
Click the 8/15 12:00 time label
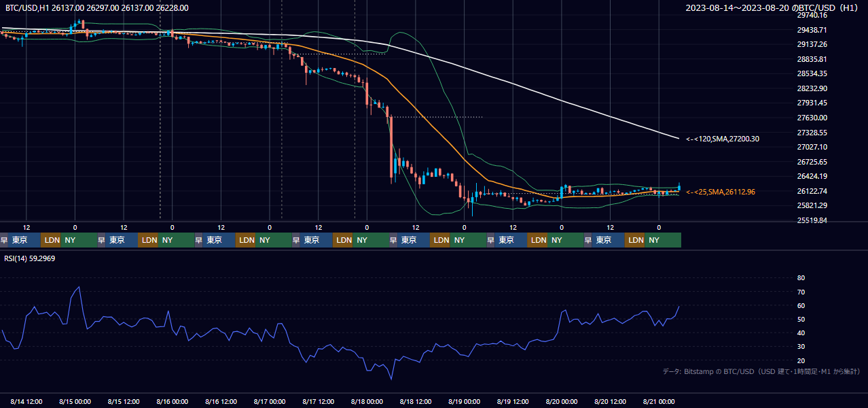click(x=124, y=402)
